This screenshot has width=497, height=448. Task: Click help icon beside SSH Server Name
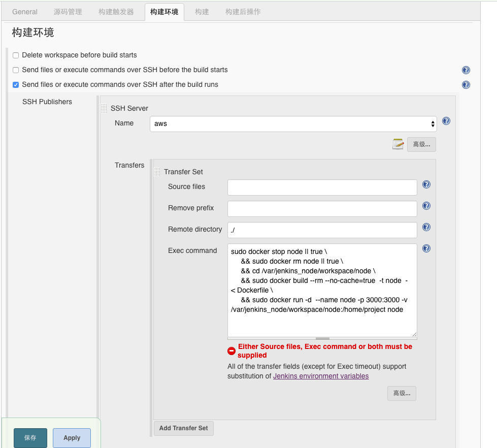(x=446, y=121)
